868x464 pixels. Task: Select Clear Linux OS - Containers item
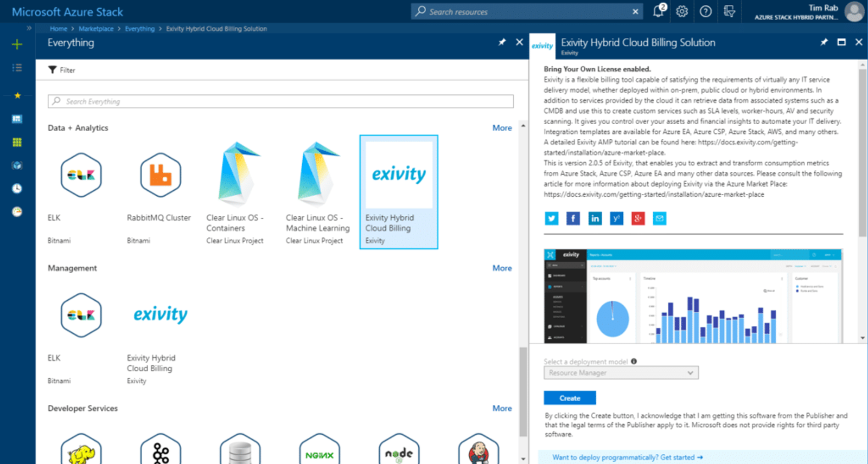pos(239,192)
